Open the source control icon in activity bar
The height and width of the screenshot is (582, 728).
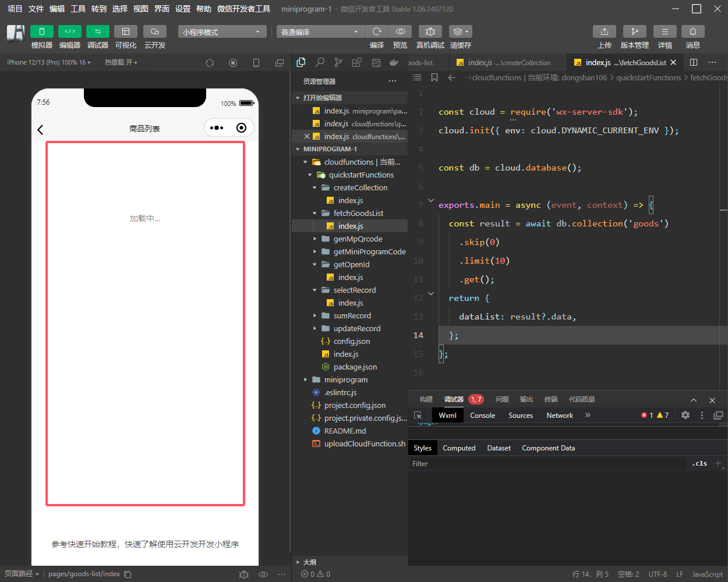coord(338,62)
